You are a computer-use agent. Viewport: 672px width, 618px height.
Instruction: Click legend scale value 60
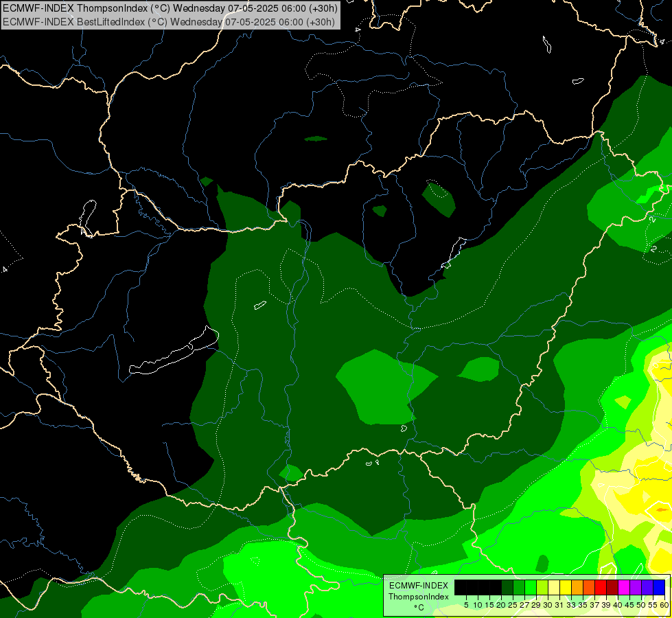[x=664, y=605]
